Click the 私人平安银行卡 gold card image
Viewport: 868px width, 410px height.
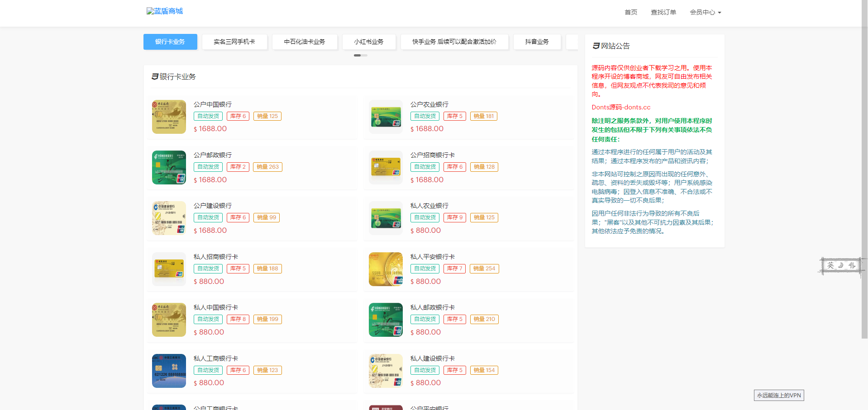pyautogui.click(x=386, y=269)
